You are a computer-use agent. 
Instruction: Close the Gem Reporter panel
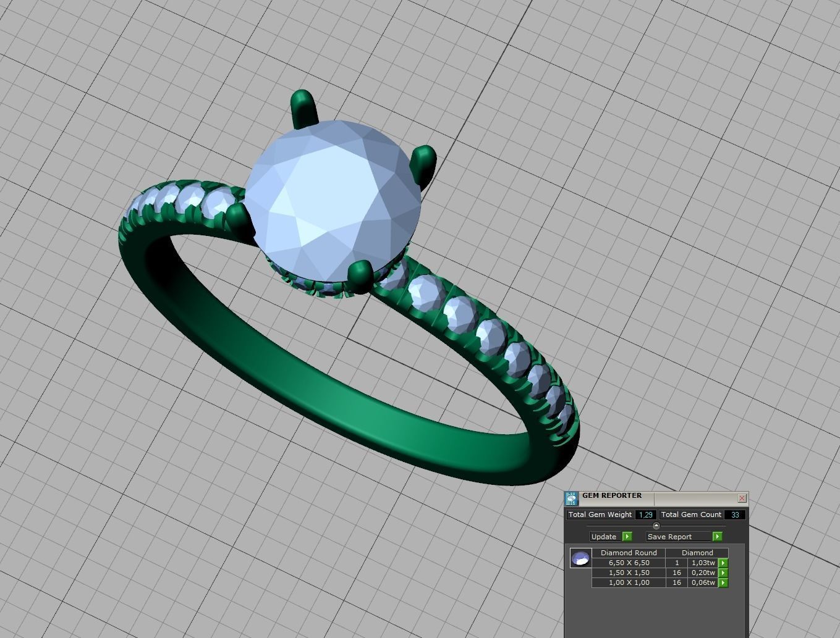742,498
